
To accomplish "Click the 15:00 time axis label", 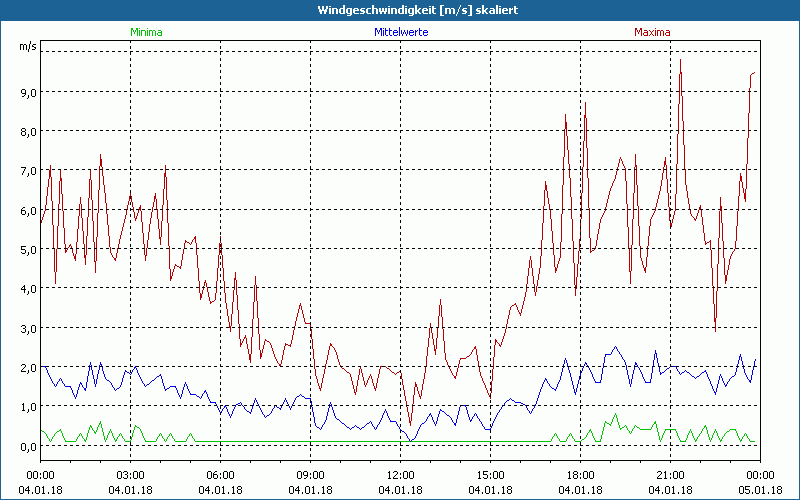I will (490, 474).
